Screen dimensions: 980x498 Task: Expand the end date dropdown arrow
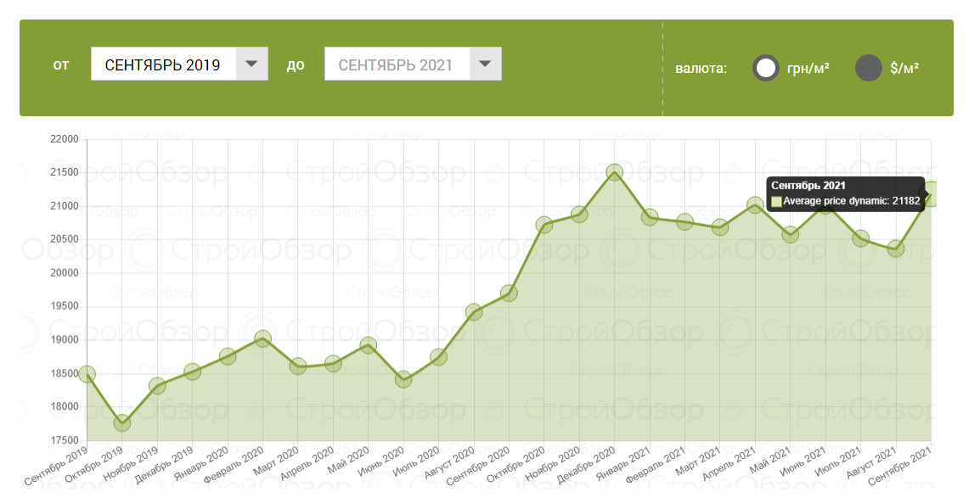pos(484,64)
